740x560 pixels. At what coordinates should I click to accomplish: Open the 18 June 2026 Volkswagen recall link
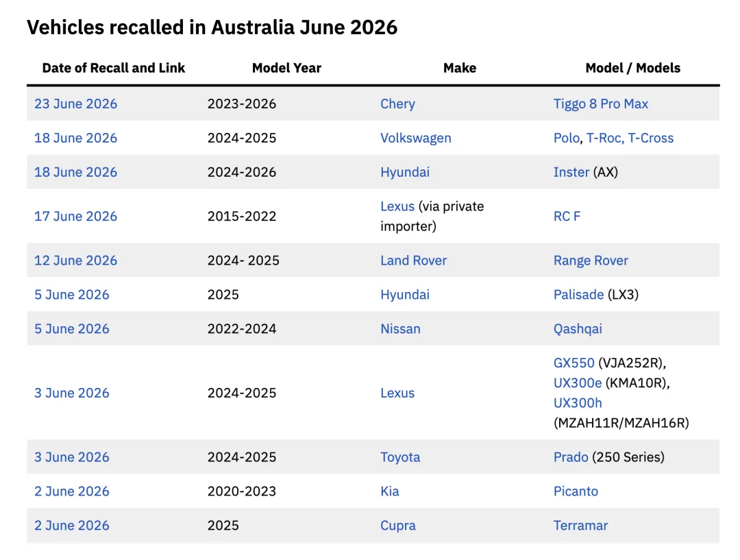point(75,138)
